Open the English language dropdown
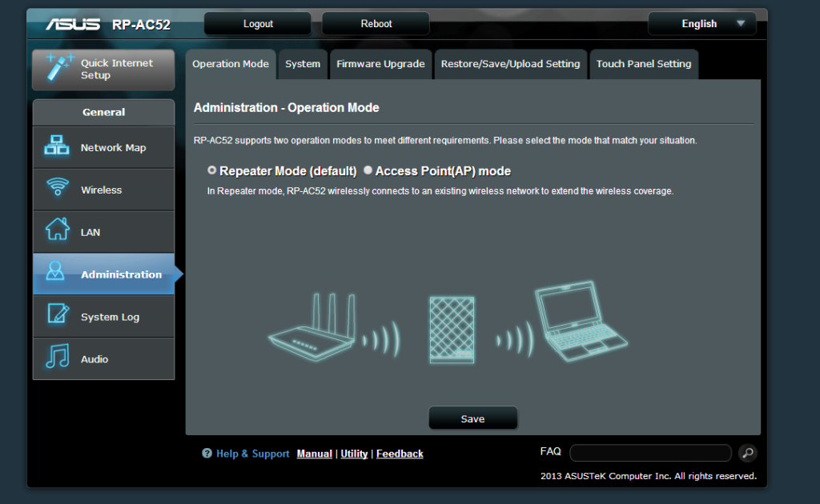This screenshot has width=820, height=504. (x=702, y=24)
